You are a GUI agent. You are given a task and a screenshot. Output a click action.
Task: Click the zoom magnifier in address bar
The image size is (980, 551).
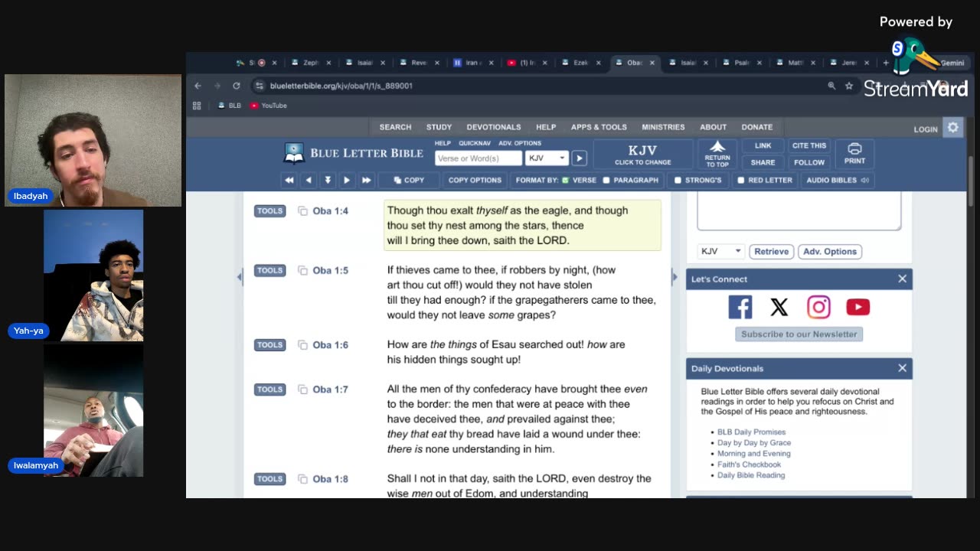coord(831,86)
